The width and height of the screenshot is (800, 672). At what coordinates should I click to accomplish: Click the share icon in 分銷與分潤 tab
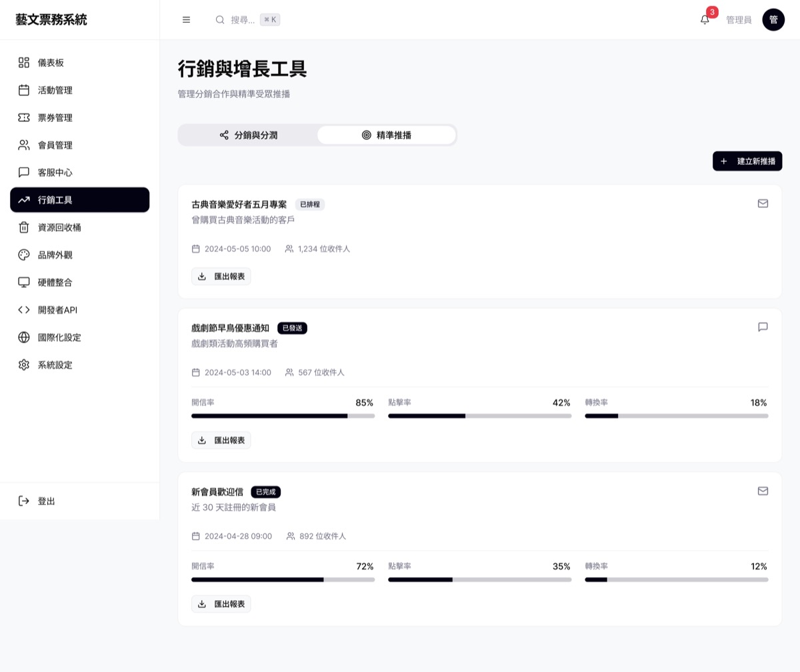[x=224, y=135]
